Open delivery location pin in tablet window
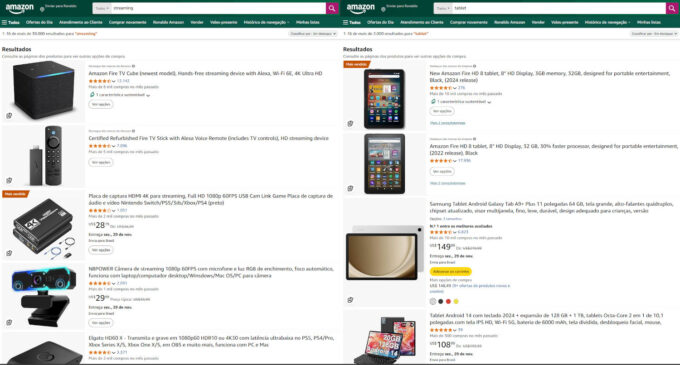Viewport: 680px width, 365px height. (x=383, y=9)
